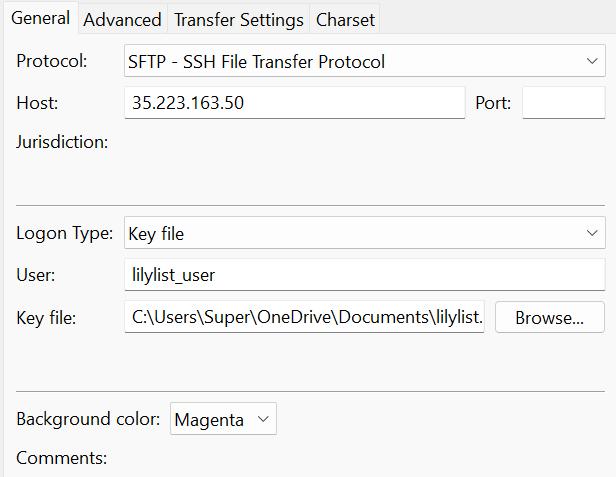Click the Browse... button

coord(549,318)
